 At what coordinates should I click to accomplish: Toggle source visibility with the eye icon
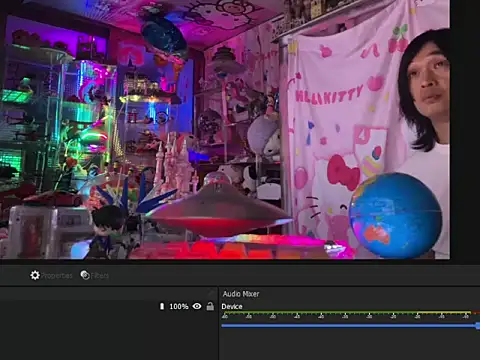coord(197,306)
